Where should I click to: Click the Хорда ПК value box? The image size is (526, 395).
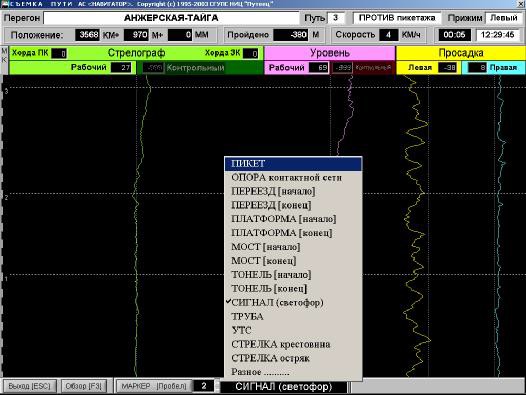59,53
